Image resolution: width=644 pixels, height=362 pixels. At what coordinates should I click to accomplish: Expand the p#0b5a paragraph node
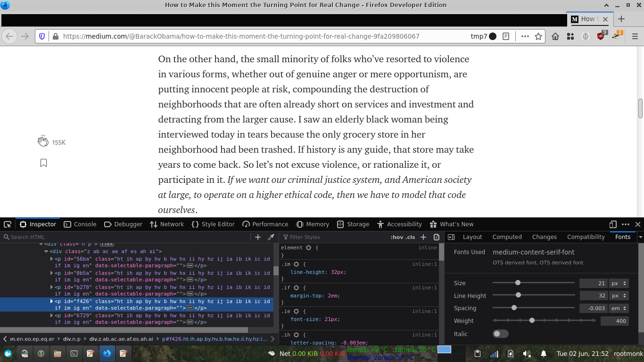[52, 273]
